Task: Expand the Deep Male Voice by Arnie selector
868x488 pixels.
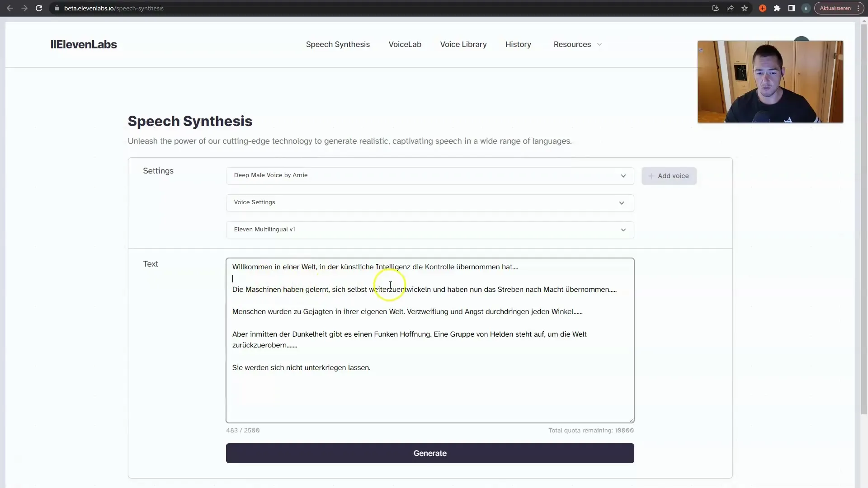Action: tap(623, 175)
